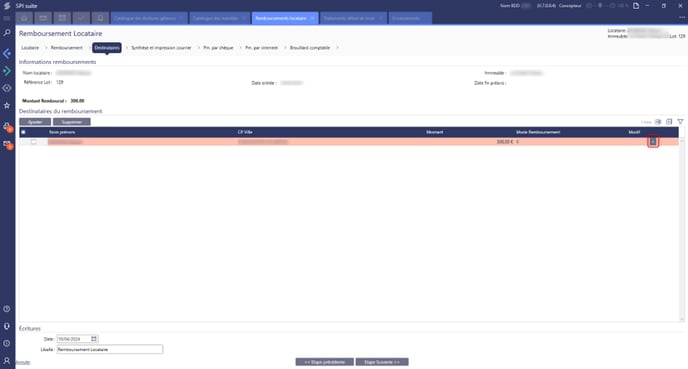688x369 pixels.
Task: Click the Etape Suivante button
Action: 382,362
